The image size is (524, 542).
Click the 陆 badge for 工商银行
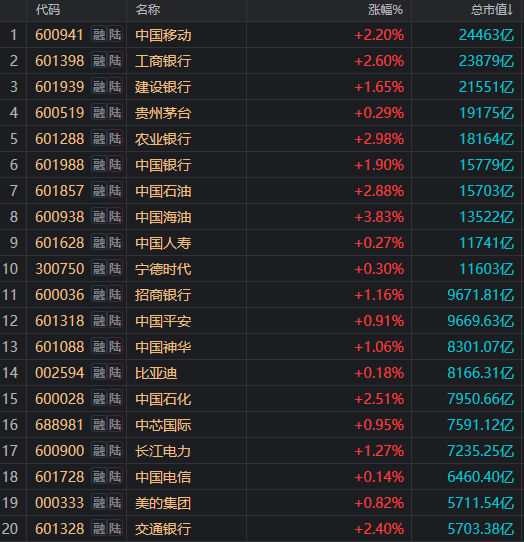point(115,60)
